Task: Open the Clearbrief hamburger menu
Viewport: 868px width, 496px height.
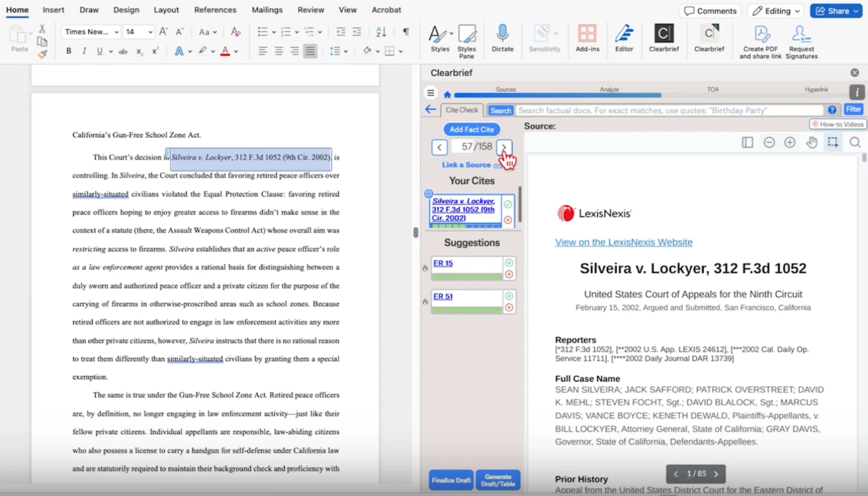Action: [430, 92]
